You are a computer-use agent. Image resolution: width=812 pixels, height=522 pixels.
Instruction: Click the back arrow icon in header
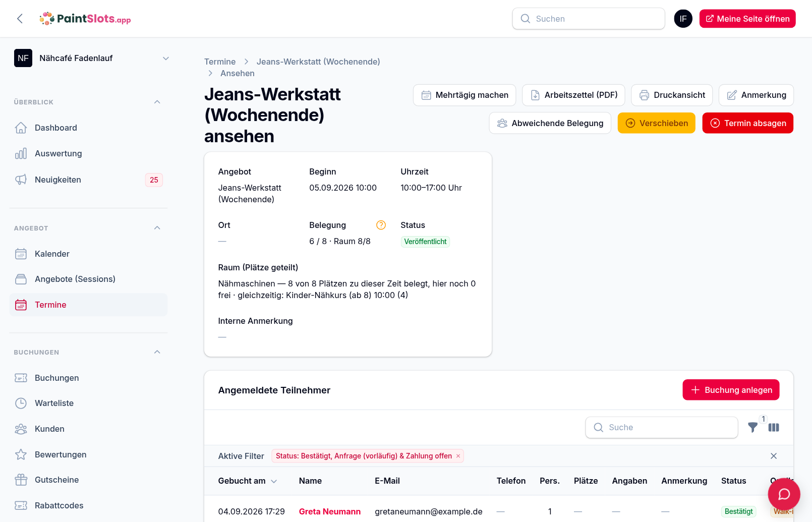tap(20, 19)
